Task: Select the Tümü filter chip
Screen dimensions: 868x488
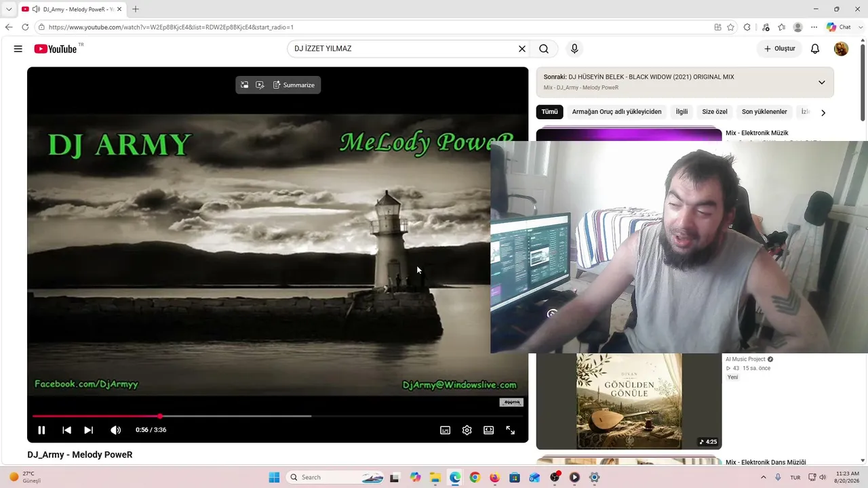Action: pos(549,112)
